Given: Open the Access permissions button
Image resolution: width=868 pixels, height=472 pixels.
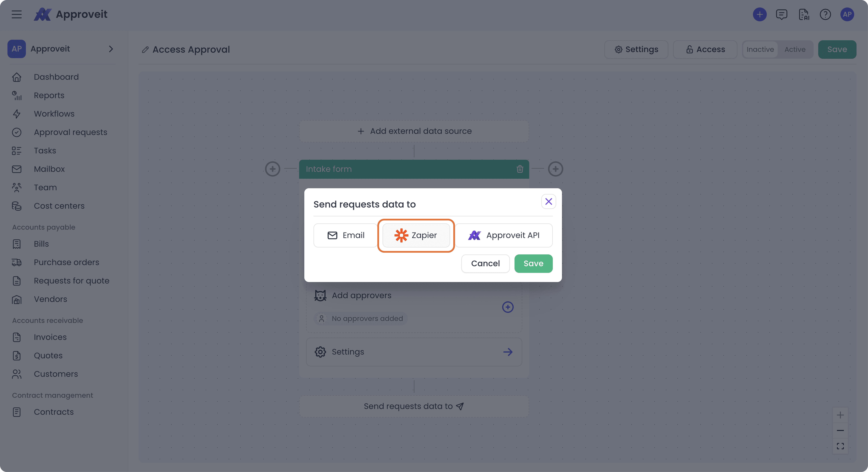Looking at the screenshot, I should (x=705, y=50).
